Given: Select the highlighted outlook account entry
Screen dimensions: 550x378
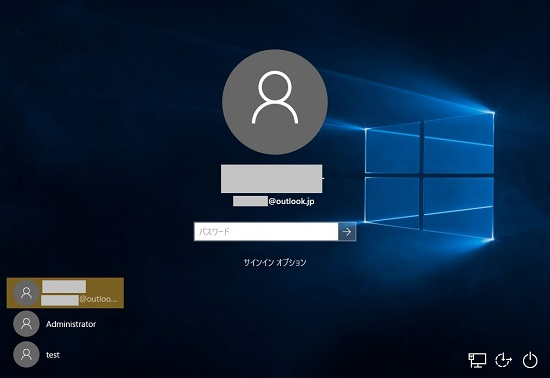Looking at the screenshot, I should [x=65, y=293].
